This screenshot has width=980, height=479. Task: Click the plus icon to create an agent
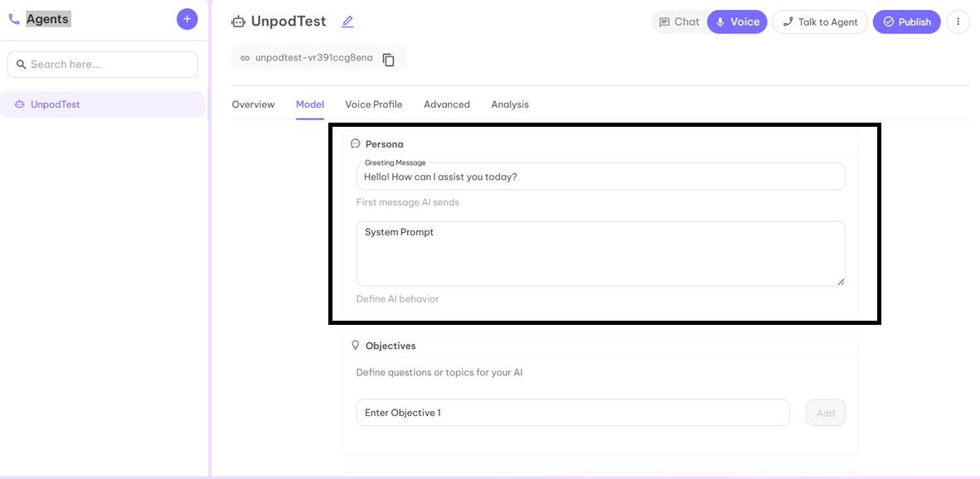(187, 18)
